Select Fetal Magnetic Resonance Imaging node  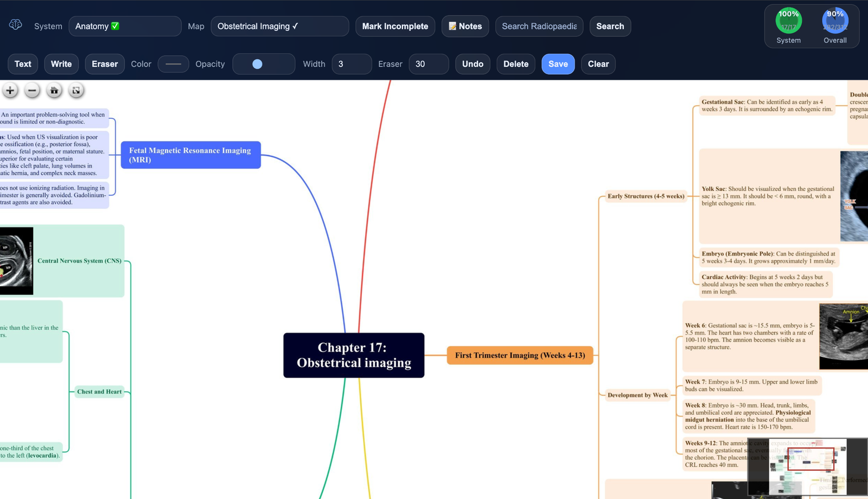coord(190,155)
